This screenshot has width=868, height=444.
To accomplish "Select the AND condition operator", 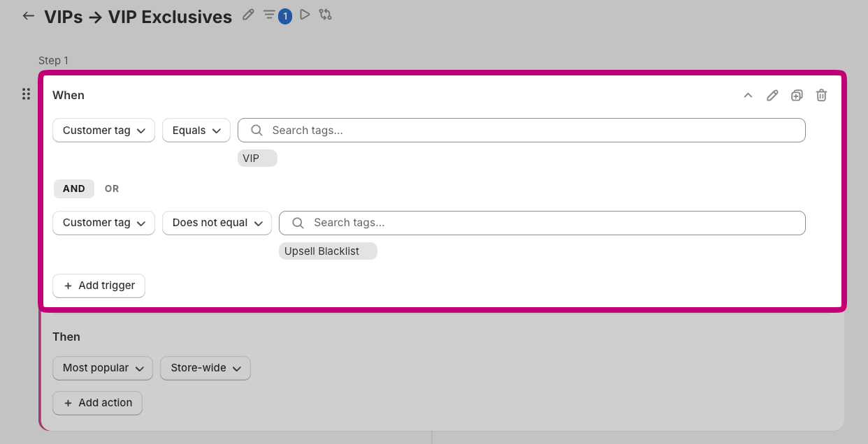I will (74, 188).
